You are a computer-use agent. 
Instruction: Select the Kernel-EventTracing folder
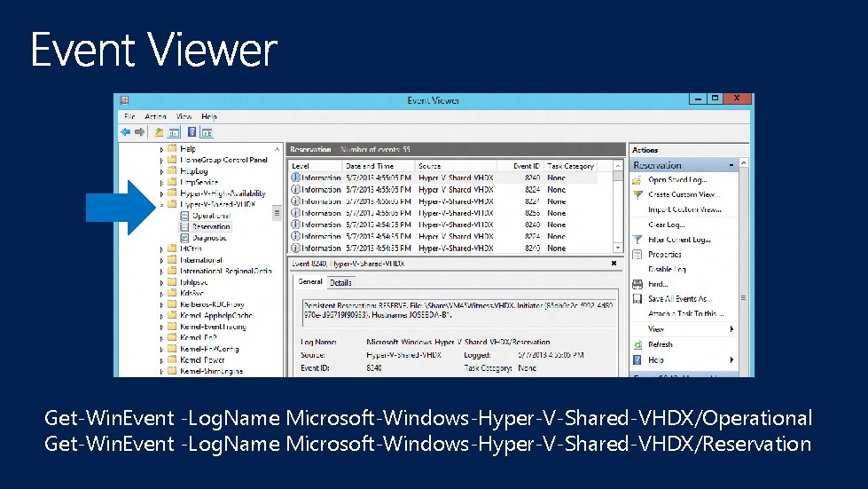207,327
